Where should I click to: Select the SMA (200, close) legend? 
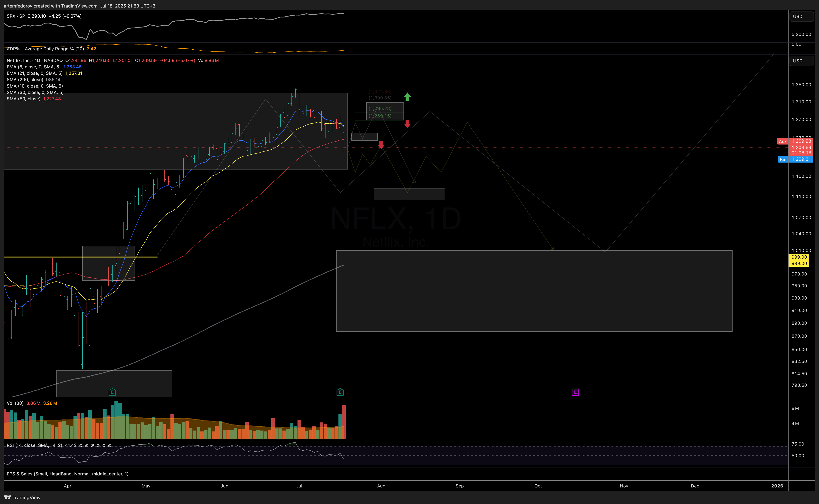[x=25, y=79]
